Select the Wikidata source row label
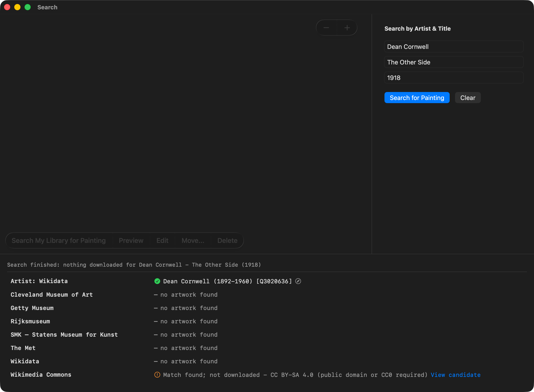The height and width of the screenshot is (392, 534). click(x=25, y=361)
